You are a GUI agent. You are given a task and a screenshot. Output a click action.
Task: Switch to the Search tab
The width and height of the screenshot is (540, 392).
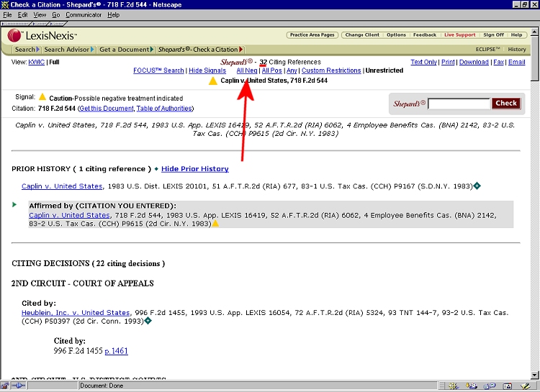coord(27,50)
